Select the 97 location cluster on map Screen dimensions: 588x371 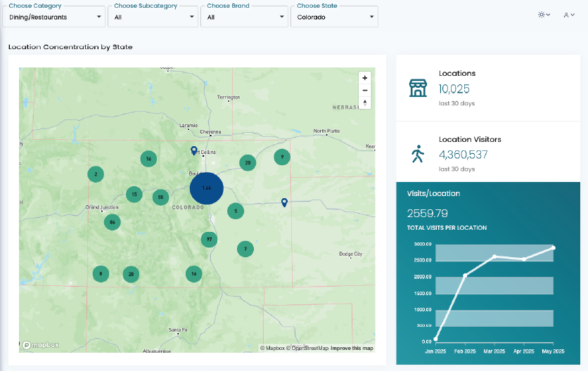(209, 240)
